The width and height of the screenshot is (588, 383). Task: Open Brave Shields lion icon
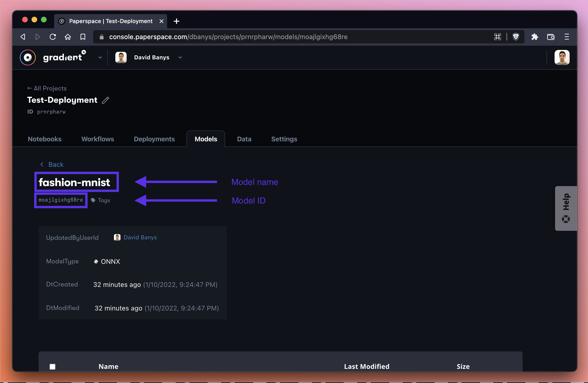[516, 37]
